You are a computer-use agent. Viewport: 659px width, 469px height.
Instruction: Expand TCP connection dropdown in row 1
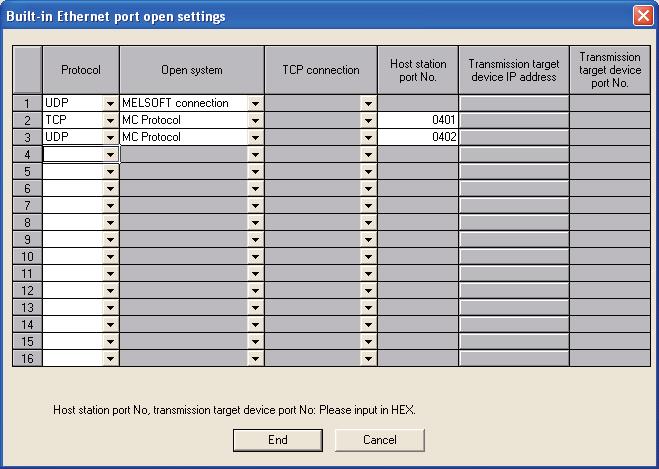click(367, 103)
